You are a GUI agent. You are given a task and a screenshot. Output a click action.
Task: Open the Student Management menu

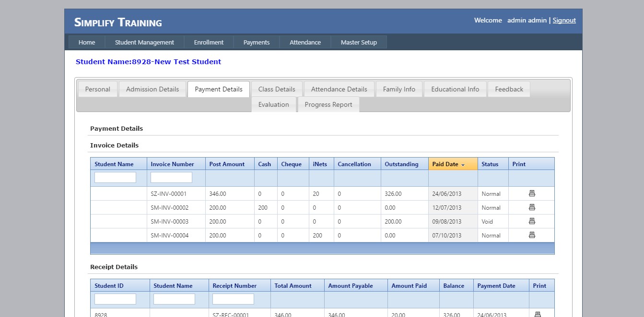(x=144, y=42)
